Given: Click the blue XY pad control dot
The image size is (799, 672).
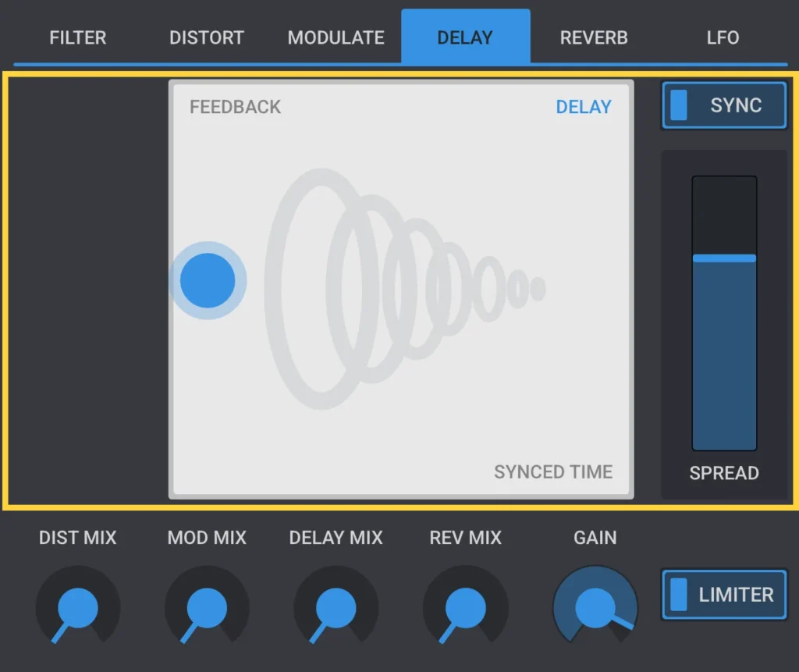Looking at the screenshot, I should [x=208, y=280].
